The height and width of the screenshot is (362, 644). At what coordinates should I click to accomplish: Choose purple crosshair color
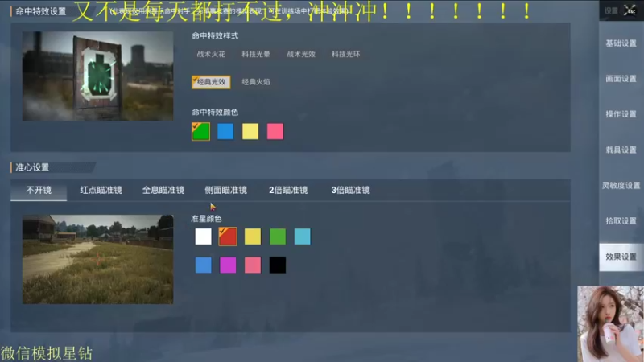[x=228, y=265]
